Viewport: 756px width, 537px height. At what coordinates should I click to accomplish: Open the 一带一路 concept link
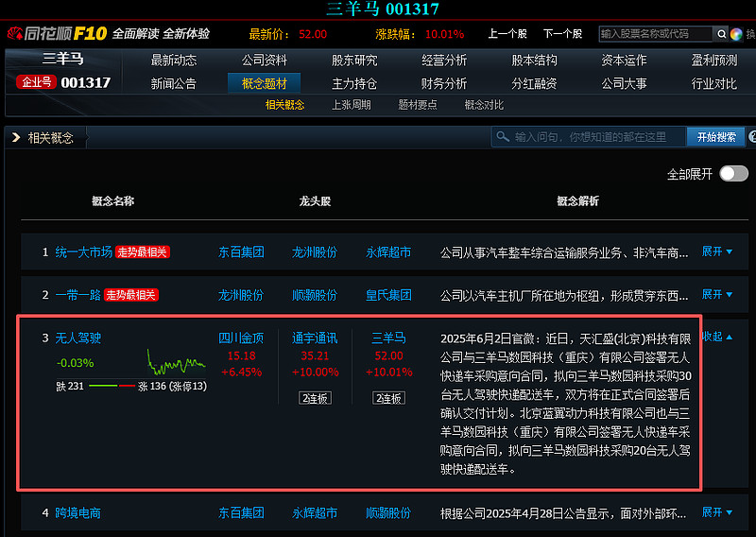tap(78, 295)
